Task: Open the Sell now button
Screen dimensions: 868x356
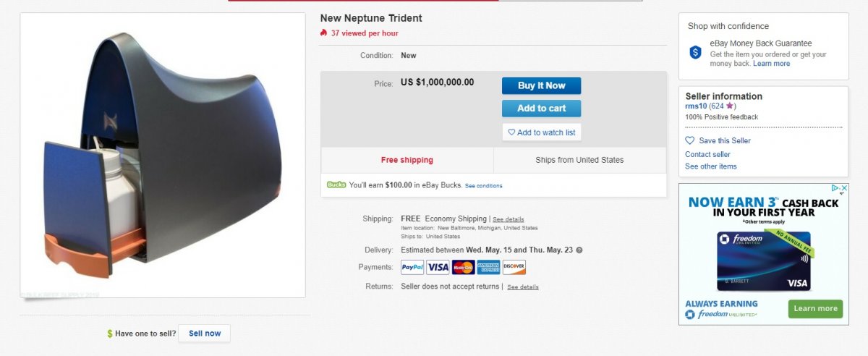Action: 204,334
